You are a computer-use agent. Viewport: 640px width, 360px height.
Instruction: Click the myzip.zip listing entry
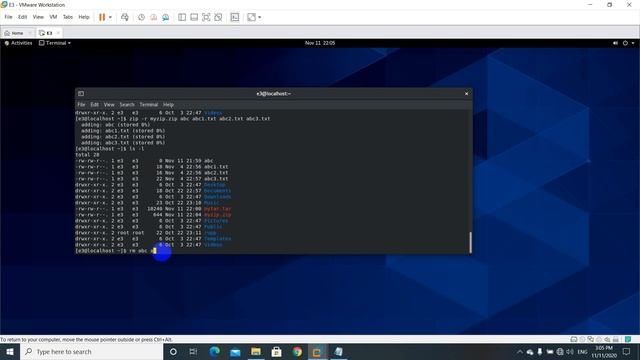218,215
